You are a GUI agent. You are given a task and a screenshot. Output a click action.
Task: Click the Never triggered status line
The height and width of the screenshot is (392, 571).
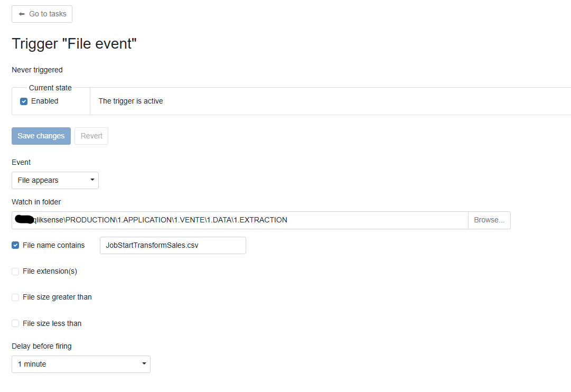click(37, 70)
